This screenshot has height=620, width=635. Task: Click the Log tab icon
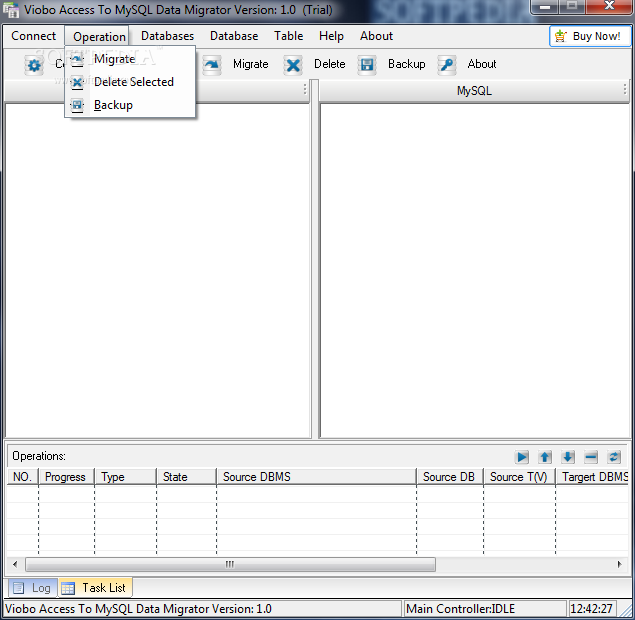[x=19, y=588]
